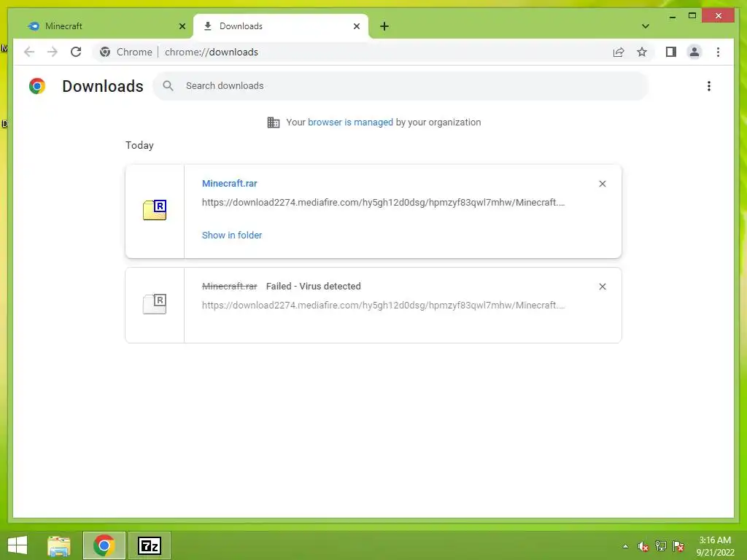Close the Minecraft tab
Viewport: 747px width, 560px height.
(182, 26)
